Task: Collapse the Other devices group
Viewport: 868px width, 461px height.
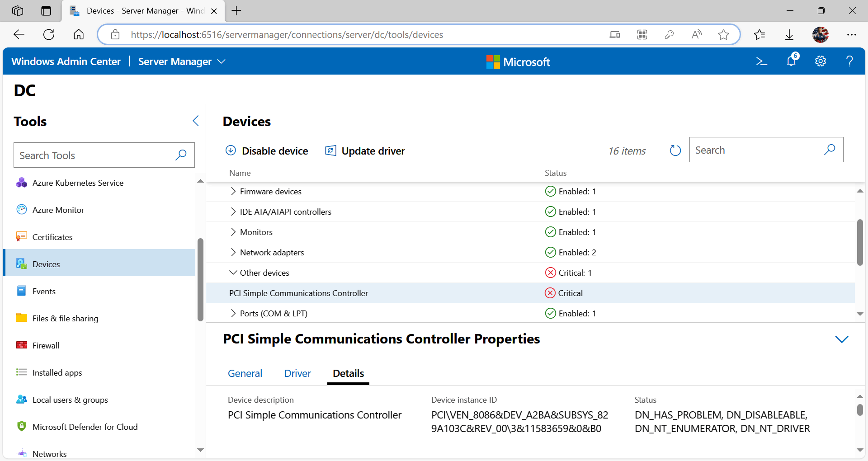Action: pos(232,273)
